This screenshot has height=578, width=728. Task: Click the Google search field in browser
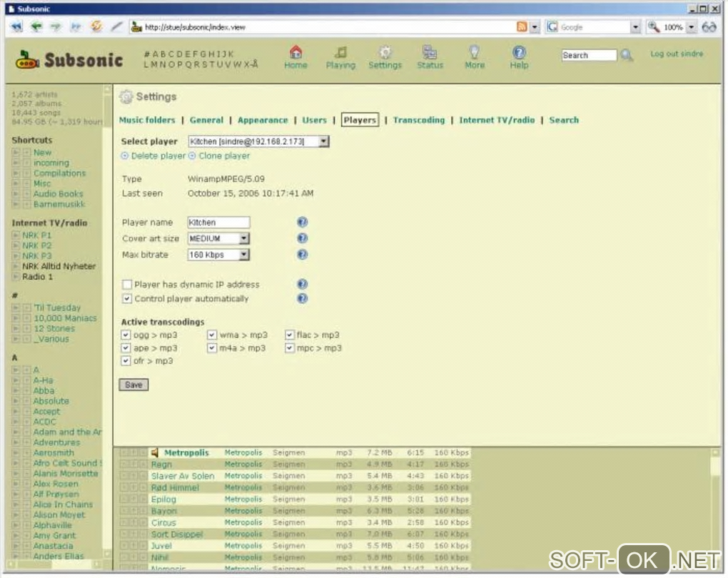pyautogui.click(x=595, y=27)
